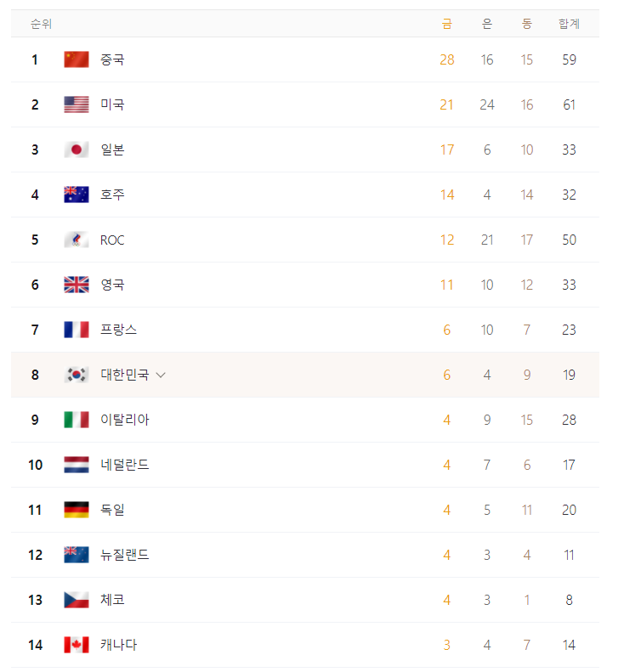The width and height of the screenshot is (624, 672).
Task: Open the 네덜란드 country name link
Action: [124, 465]
